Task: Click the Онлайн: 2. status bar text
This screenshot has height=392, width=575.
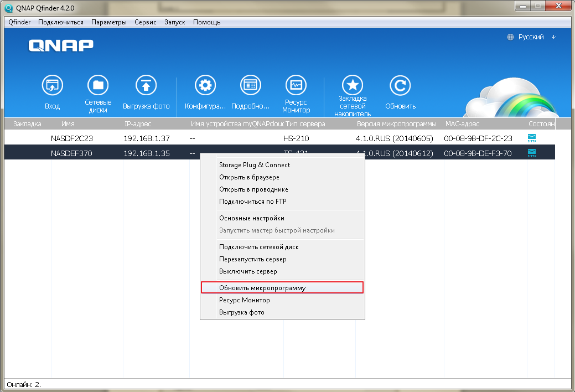Action: 24,385
